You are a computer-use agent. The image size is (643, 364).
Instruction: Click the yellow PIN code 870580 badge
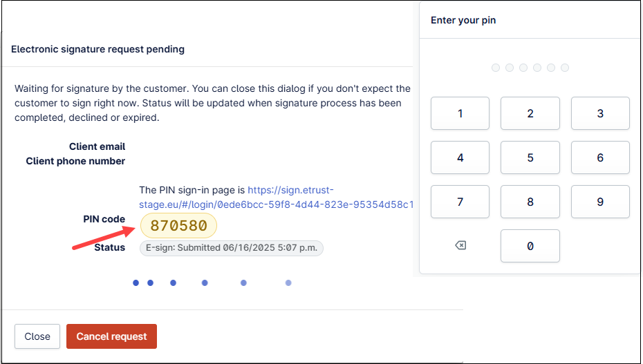[x=178, y=226]
